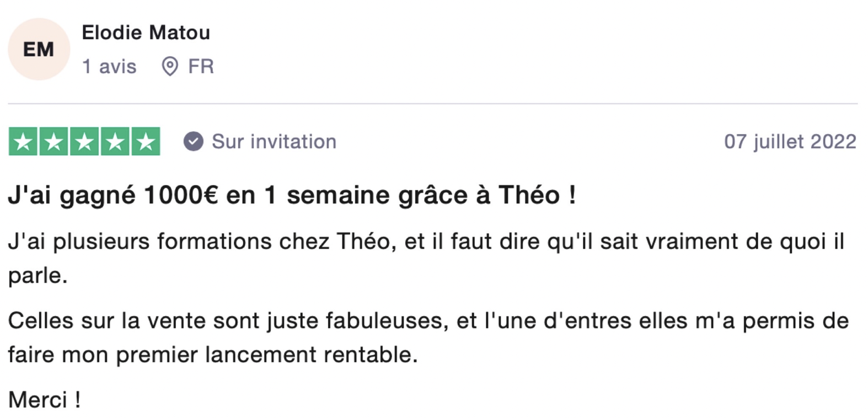Screen dimensions: 868x418
Task: Click the "1 avis" review count
Action: pos(109,66)
